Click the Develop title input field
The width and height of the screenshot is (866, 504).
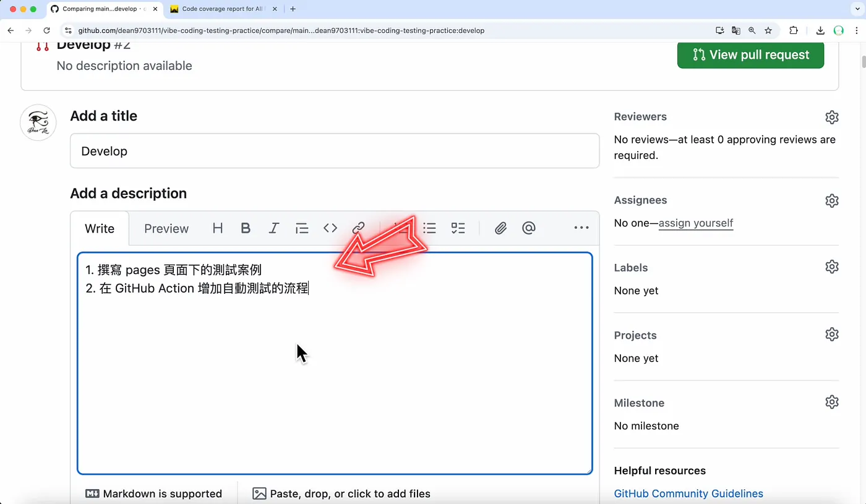335,151
